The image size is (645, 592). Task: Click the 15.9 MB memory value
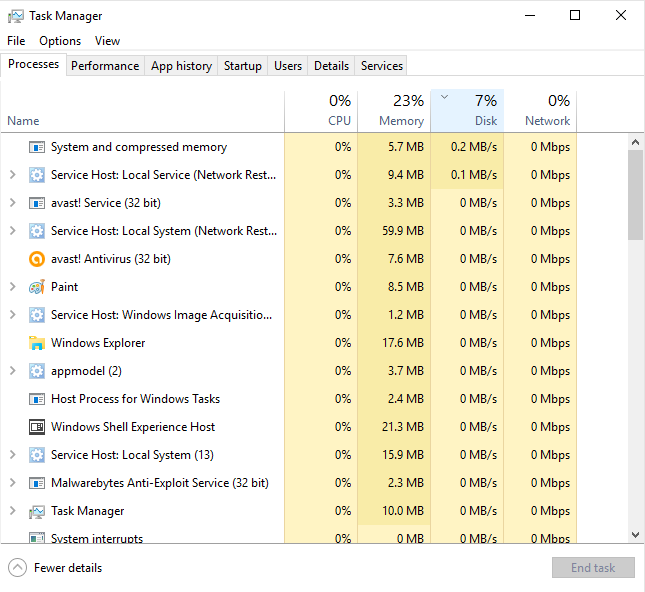[x=403, y=455]
